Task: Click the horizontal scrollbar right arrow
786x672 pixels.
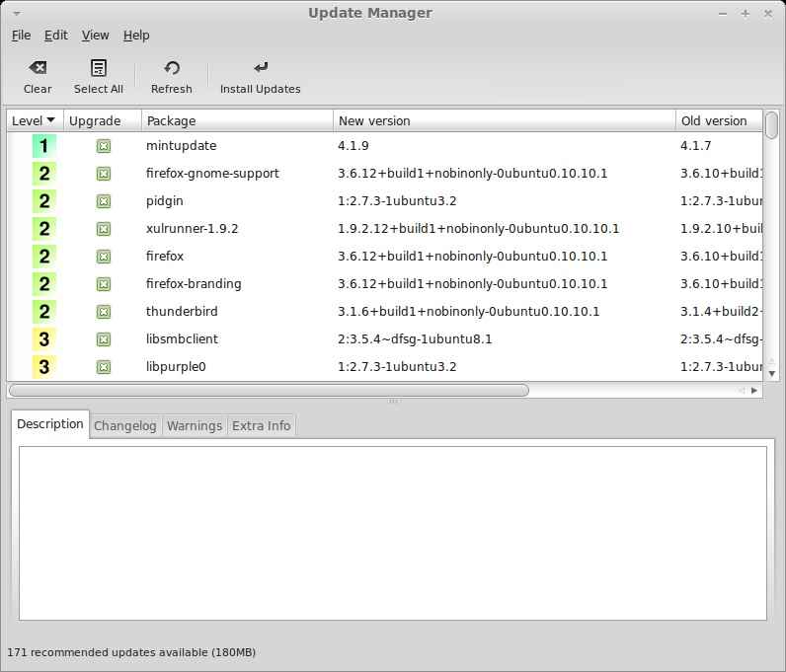Action: 754,391
